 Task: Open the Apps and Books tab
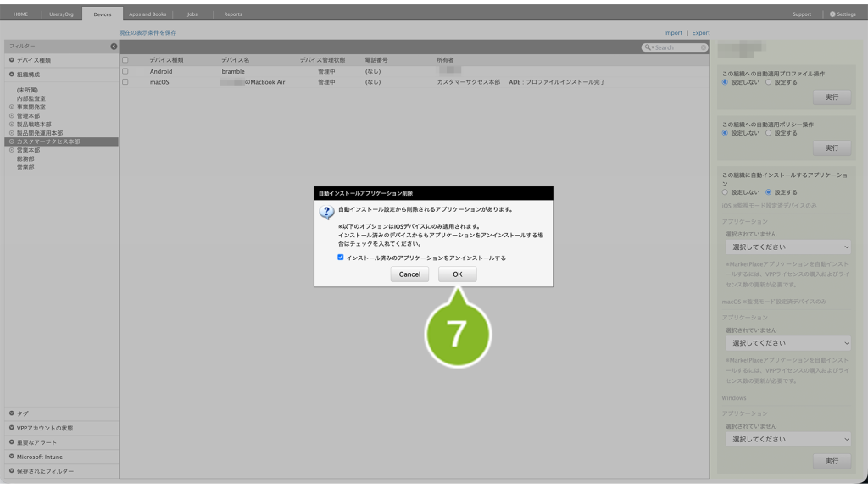point(147,14)
